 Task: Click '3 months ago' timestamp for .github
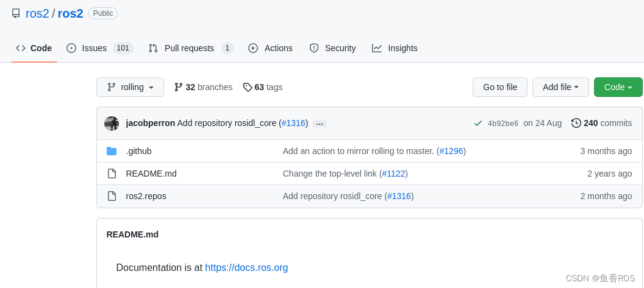coord(606,152)
